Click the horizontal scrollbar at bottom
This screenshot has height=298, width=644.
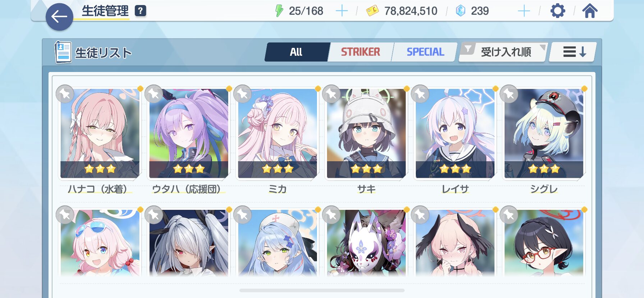[x=322, y=290]
